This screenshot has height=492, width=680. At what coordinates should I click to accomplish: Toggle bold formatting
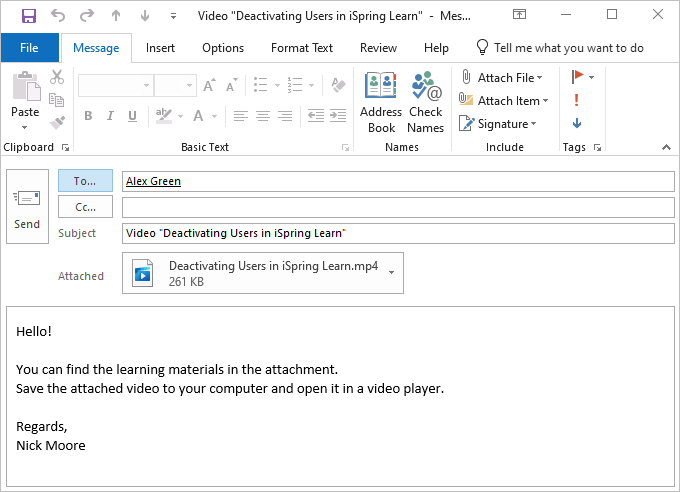click(88, 116)
